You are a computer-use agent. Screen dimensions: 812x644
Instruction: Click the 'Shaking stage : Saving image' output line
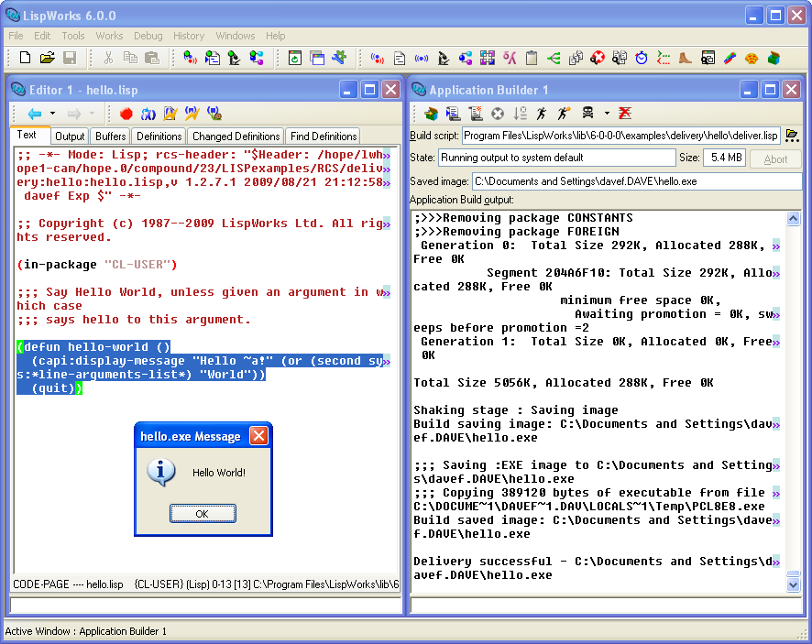click(x=516, y=410)
